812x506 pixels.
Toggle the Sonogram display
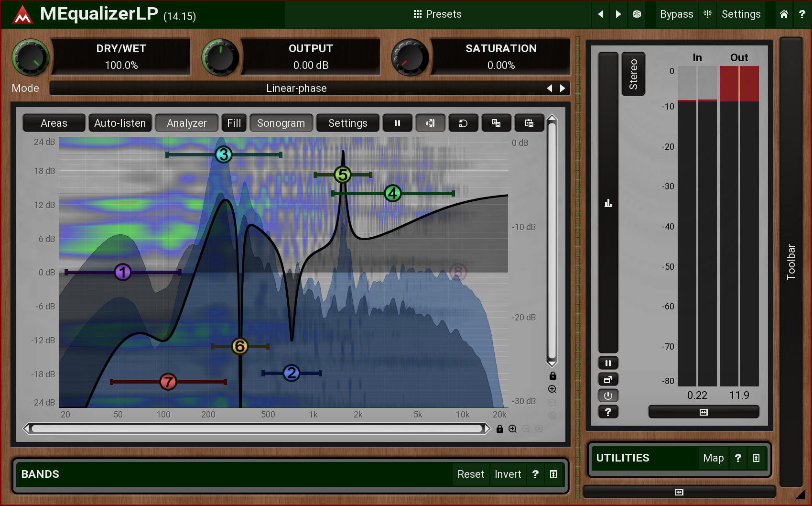point(281,123)
